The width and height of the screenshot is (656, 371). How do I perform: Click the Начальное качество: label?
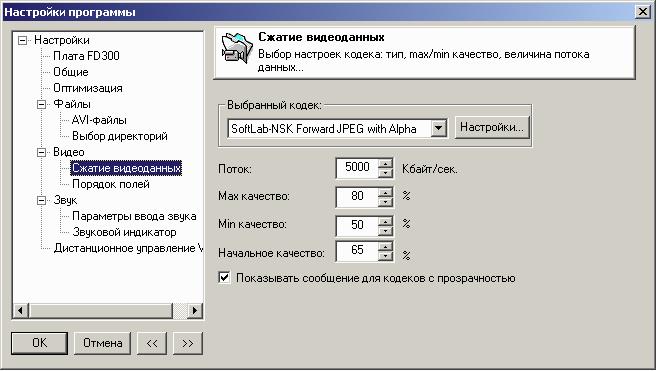(x=272, y=253)
